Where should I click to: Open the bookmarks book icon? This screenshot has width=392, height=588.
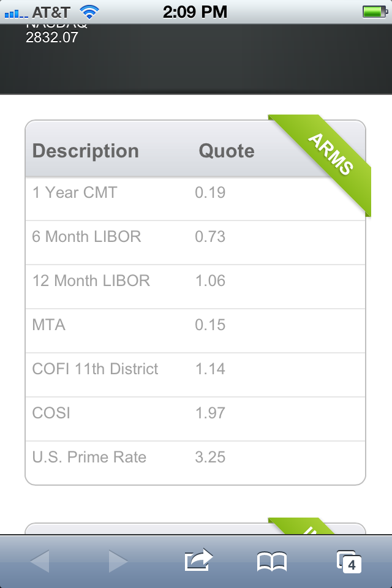point(272,562)
